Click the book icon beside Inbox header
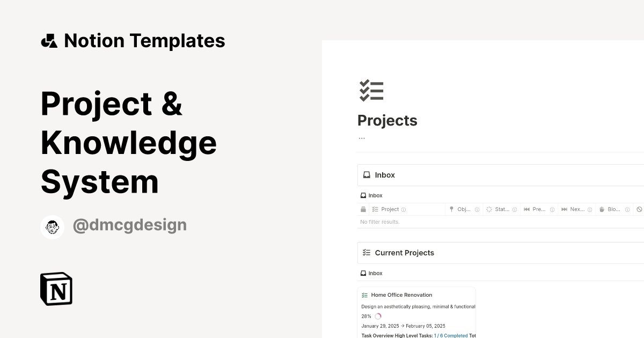The image size is (644, 338). [x=366, y=175]
